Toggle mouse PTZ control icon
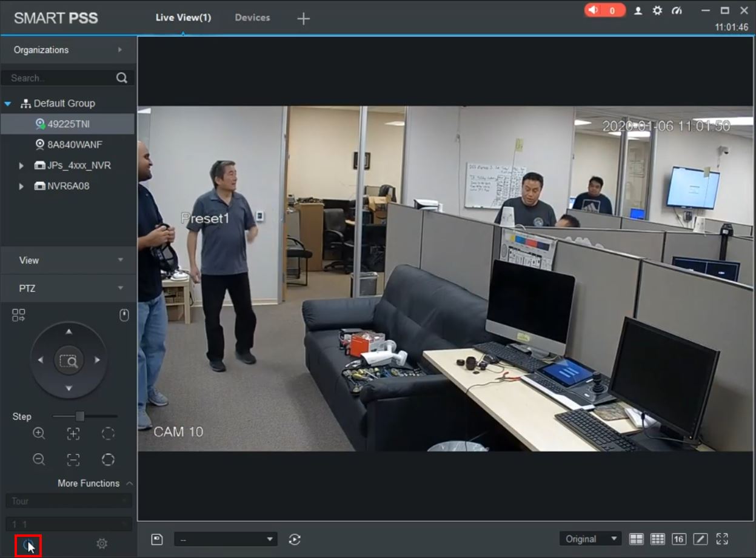The width and height of the screenshot is (756, 558). pyautogui.click(x=124, y=315)
